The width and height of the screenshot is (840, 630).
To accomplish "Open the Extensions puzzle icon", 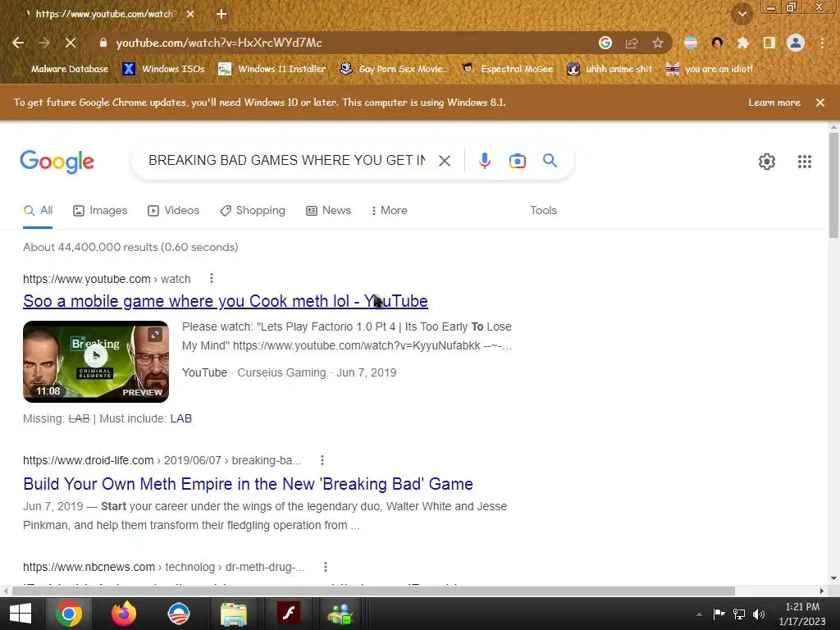I will coord(743,43).
